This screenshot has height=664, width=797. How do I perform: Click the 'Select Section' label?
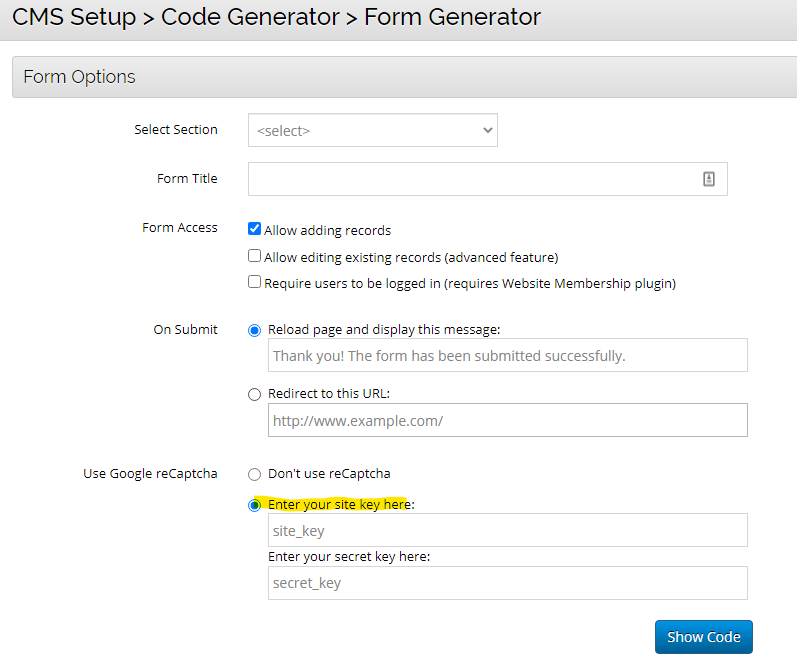tap(176, 130)
